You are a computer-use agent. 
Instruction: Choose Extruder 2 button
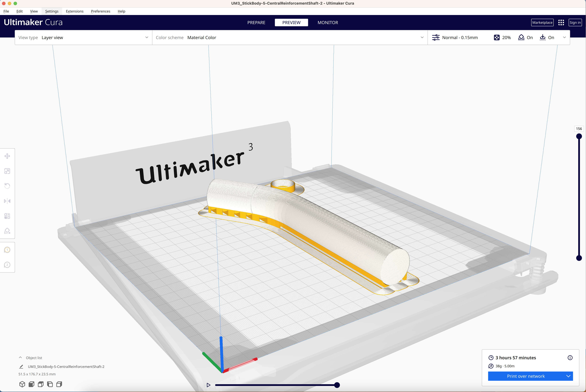tap(7, 265)
